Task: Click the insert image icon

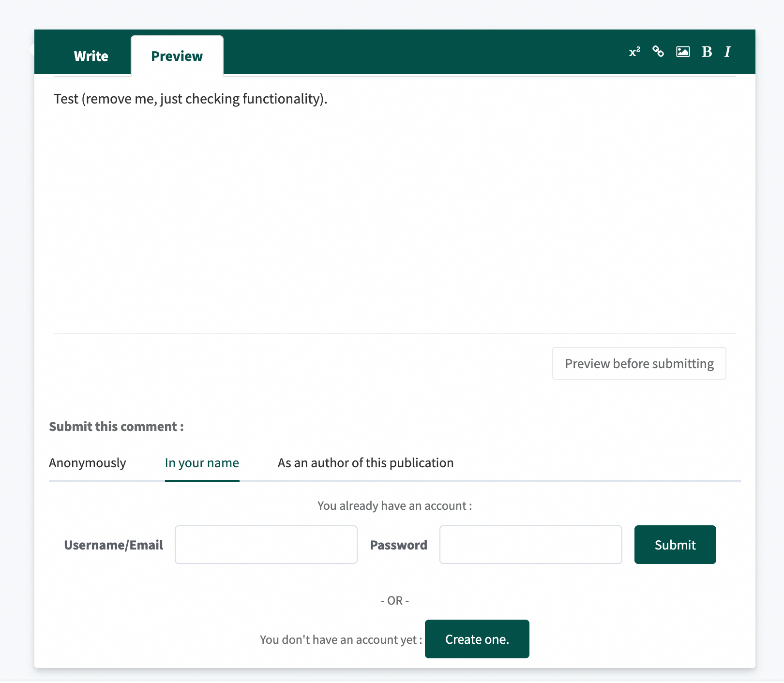Action: (683, 52)
